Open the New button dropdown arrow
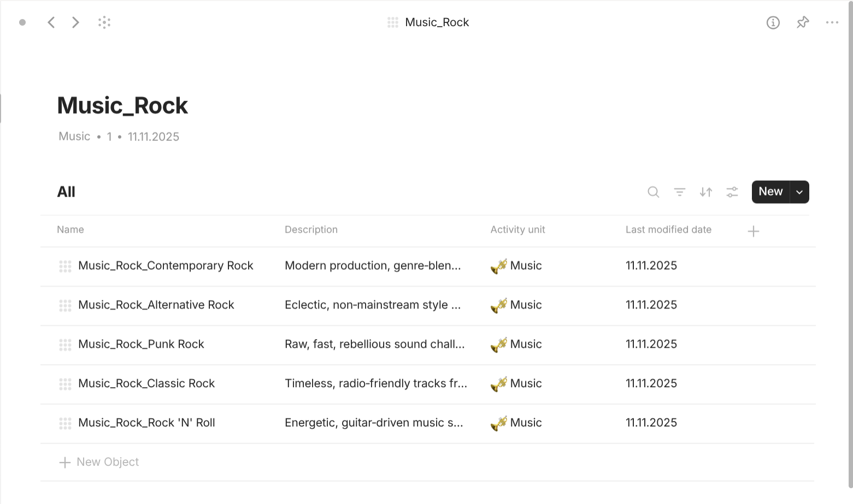The width and height of the screenshot is (853, 504). click(799, 192)
